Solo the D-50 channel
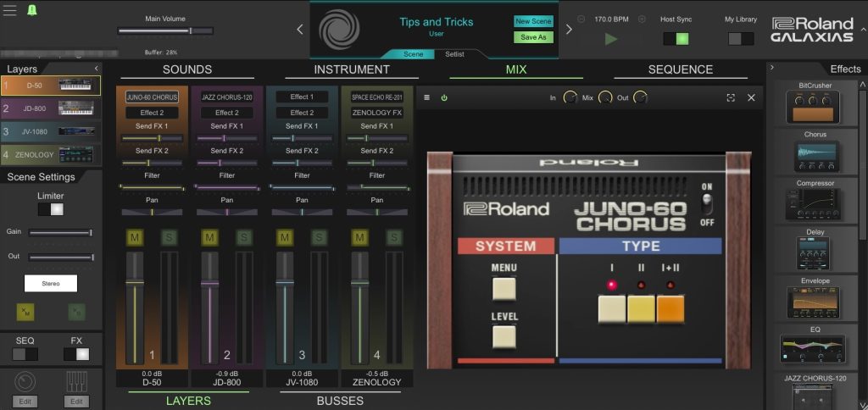Image resolution: width=868 pixels, height=410 pixels. click(x=169, y=238)
